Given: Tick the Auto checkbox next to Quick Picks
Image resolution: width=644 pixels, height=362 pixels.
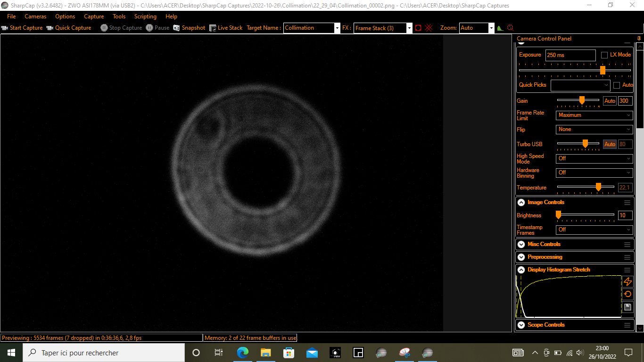Looking at the screenshot, I should (617, 85).
